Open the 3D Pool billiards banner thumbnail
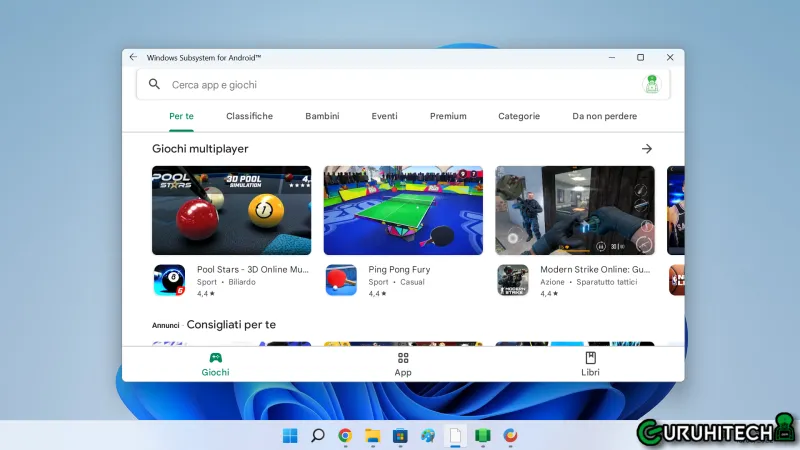The image size is (800, 450). [x=231, y=210]
